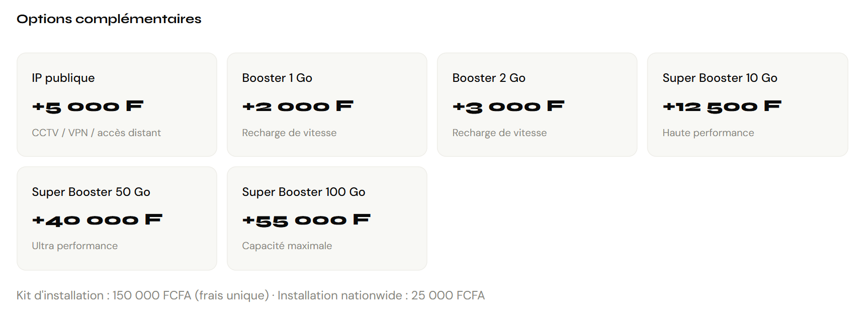Click the +3 000 F price
The image size is (868, 322).
coord(508,106)
